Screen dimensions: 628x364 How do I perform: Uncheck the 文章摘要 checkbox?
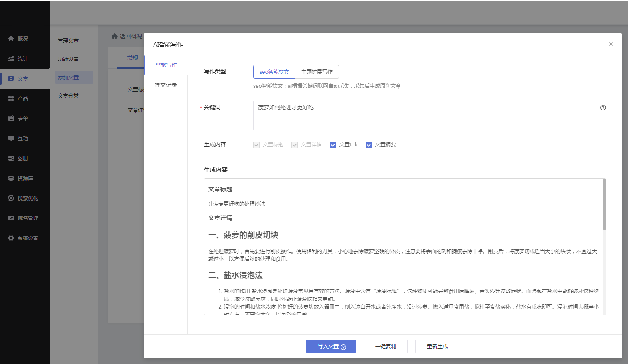tap(369, 145)
